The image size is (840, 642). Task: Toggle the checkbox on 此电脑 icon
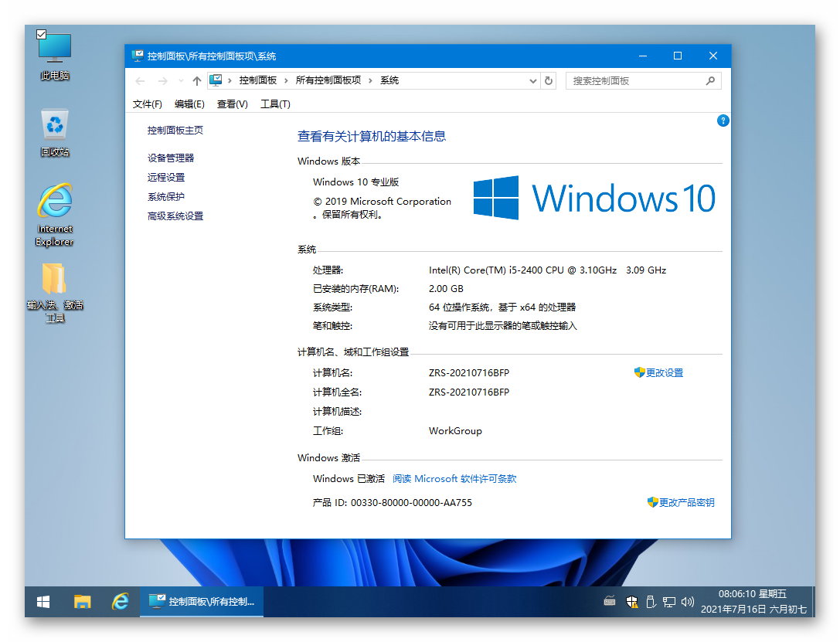pos(41,35)
